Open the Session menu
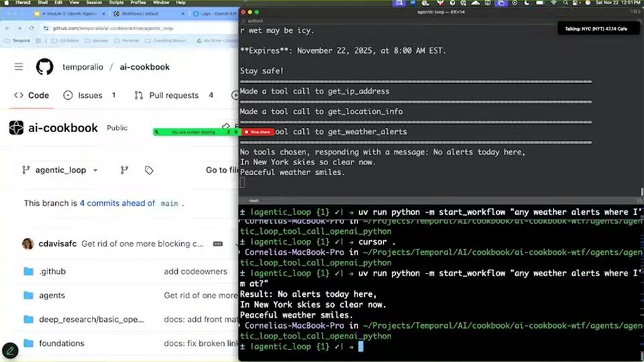 point(94,3)
